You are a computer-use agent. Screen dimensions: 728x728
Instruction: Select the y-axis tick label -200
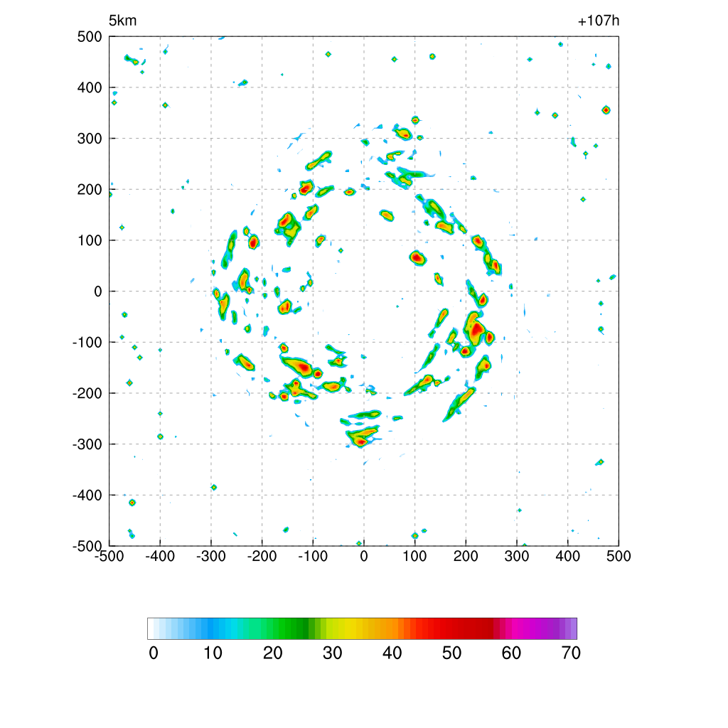click(87, 393)
